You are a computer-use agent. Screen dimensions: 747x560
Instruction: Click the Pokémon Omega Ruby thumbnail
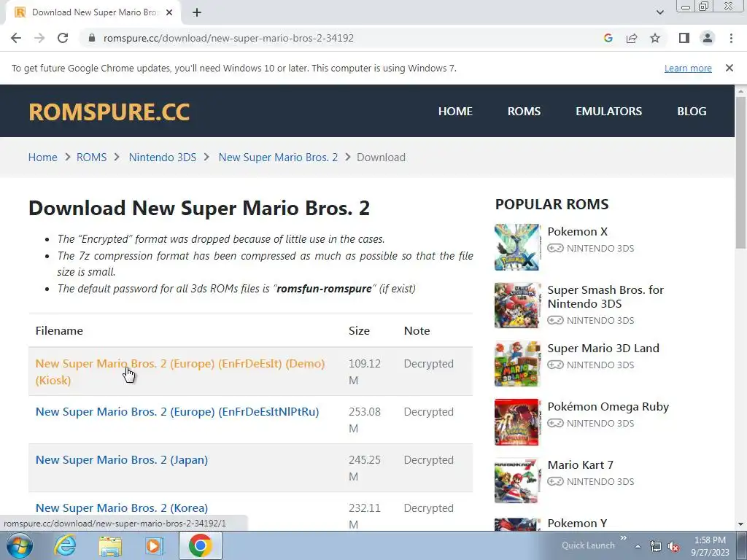pos(517,422)
